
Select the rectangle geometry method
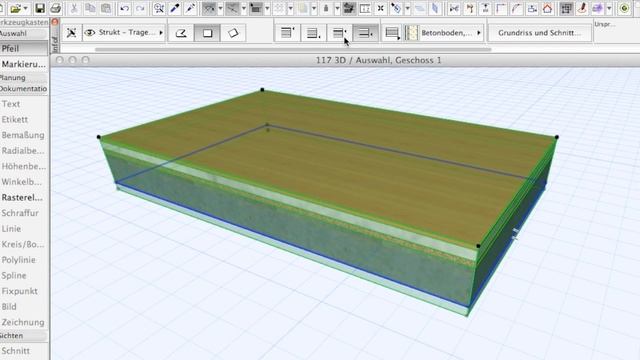[x=207, y=33]
